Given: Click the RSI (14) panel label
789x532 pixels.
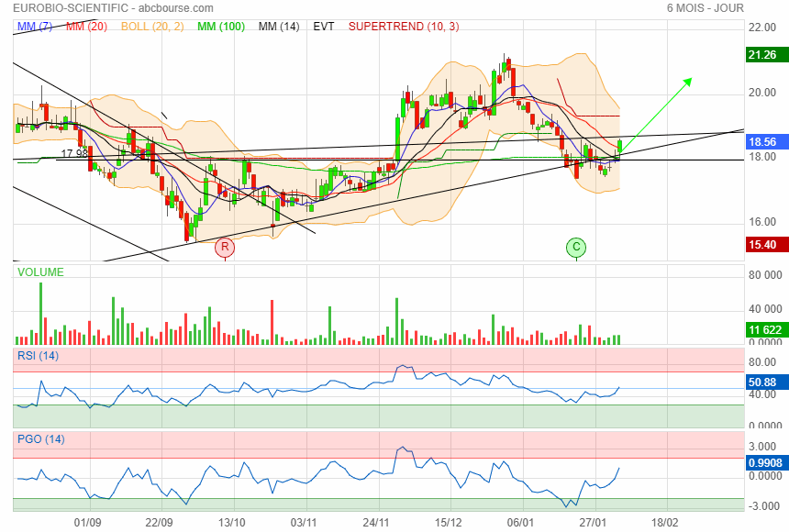Looking at the screenshot, I should tap(38, 356).
